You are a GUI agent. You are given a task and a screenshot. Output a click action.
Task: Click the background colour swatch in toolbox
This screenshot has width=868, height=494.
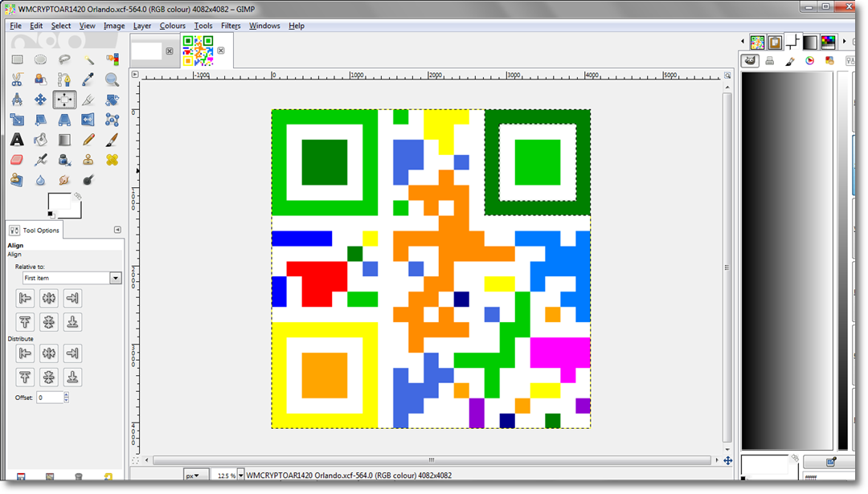click(x=76, y=212)
